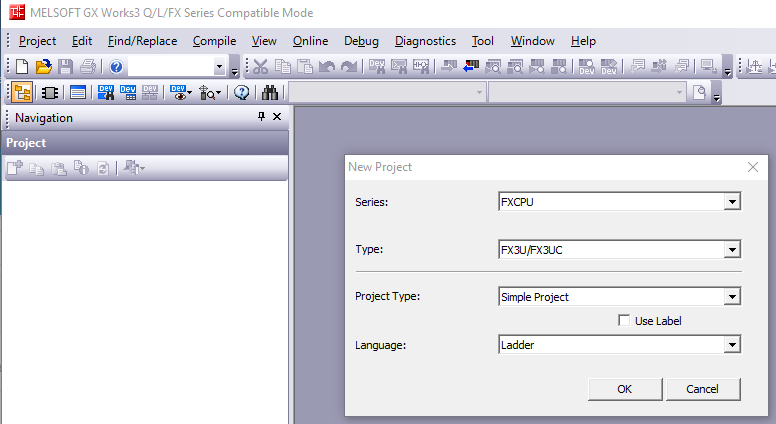This screenshot has height=424, width=776.
Task: Open the Series dropdown
Action: tap(732, 201)
